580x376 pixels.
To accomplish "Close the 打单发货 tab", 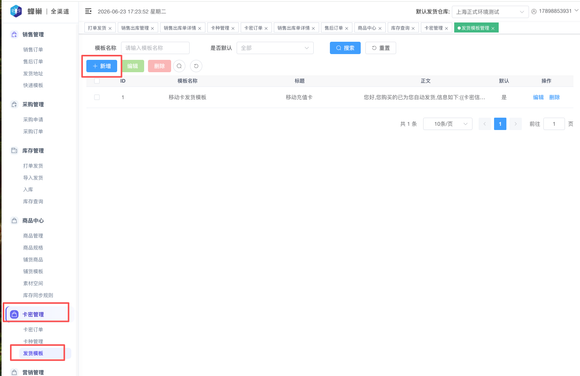I will pos(110,28).
